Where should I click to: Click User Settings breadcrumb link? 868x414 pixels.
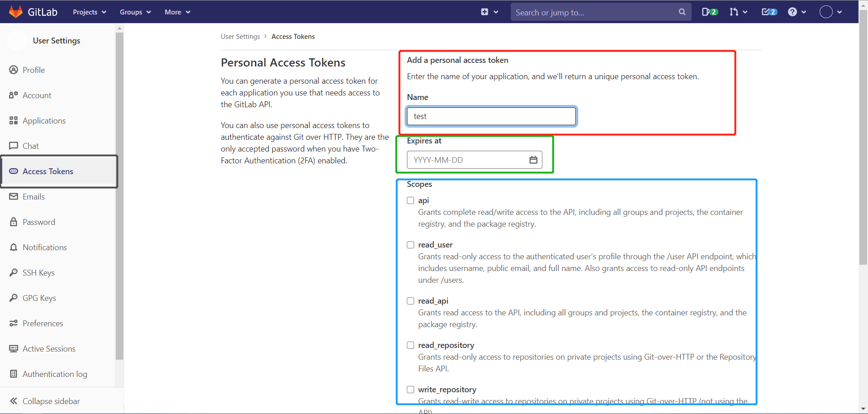241,37
